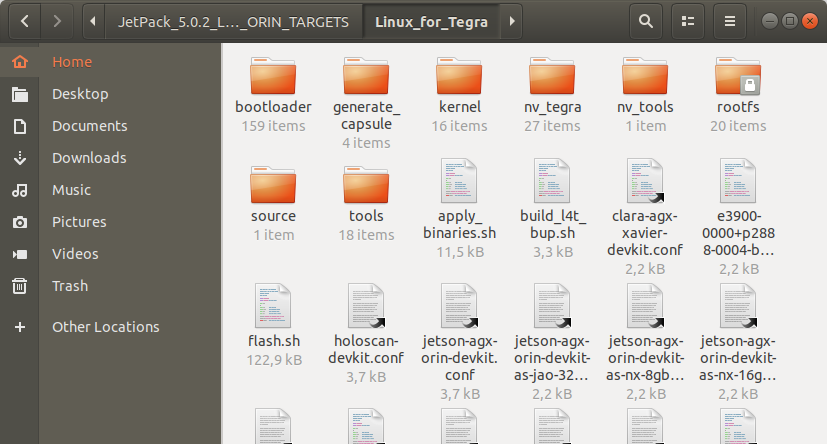
Task: Go forward with the right arrow button
Action: [57, 21]
